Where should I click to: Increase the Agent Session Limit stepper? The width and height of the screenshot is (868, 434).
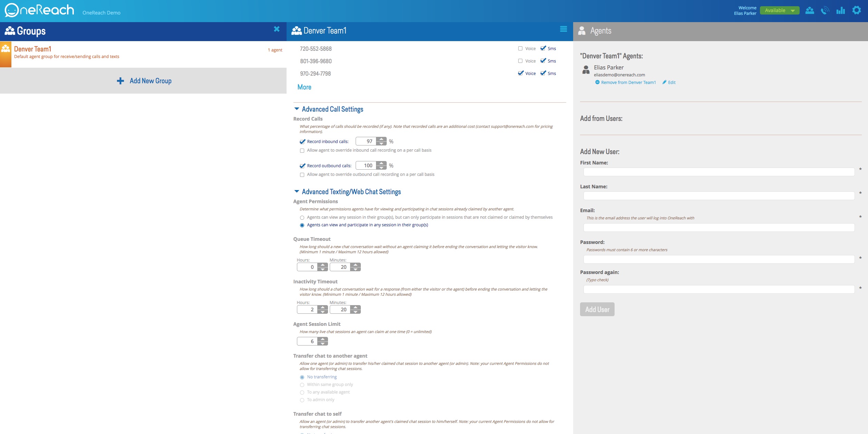322,339
